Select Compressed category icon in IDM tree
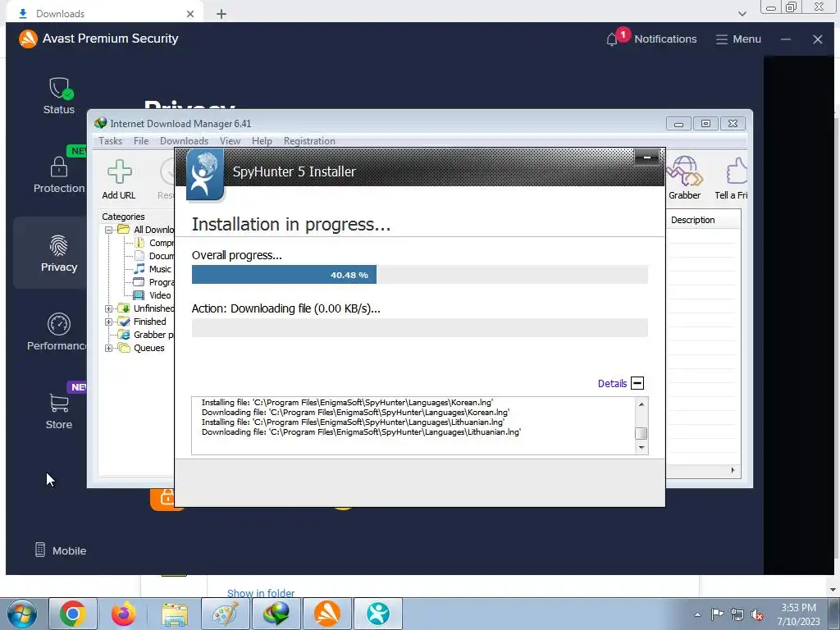 [x=139, y=243]
